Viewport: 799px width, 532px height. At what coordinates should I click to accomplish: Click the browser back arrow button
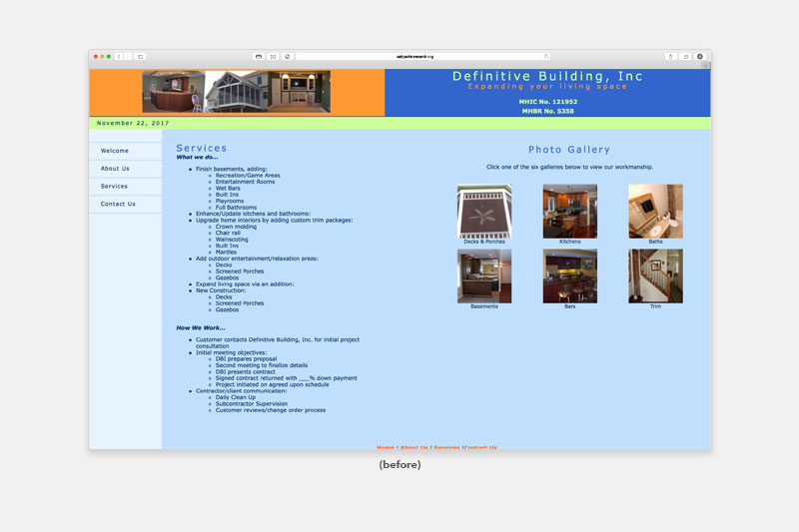coord(119,57)
